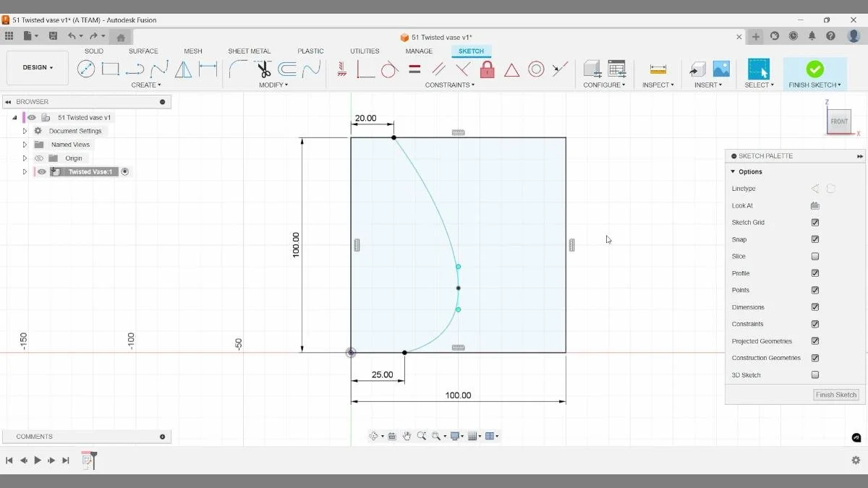Apply the Parallel constraint

[438, 69]
